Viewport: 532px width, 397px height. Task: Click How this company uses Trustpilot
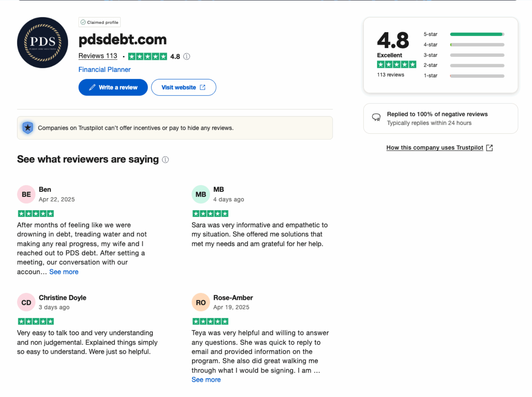434,147
